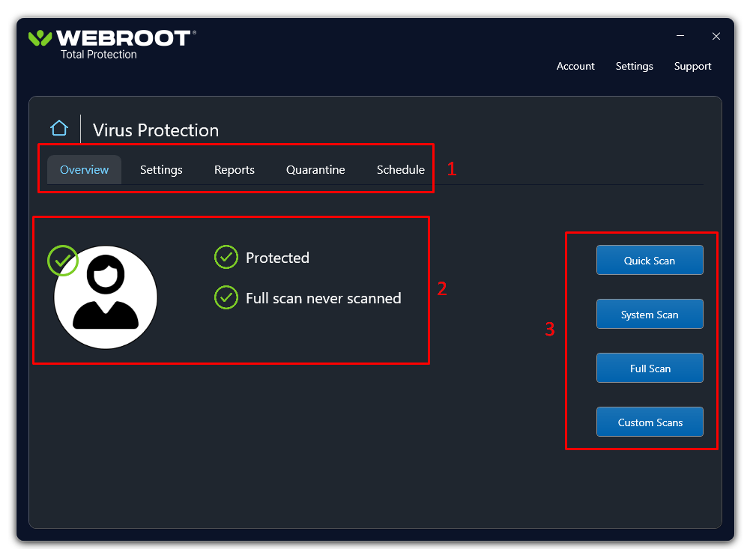Click the Webroot logo in the header
This screenshot has height=558, width=756.
point(112,39)
